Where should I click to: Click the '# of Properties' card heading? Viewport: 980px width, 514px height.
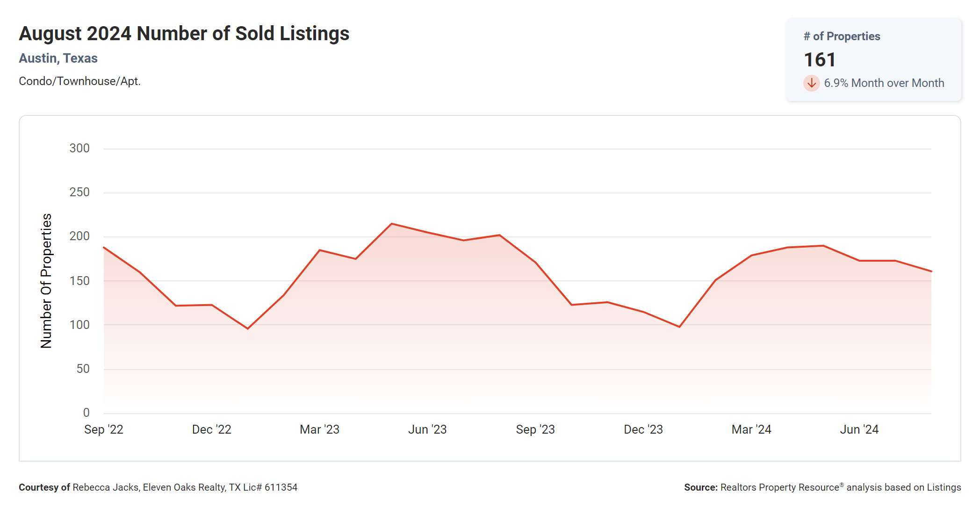(842, 36)
